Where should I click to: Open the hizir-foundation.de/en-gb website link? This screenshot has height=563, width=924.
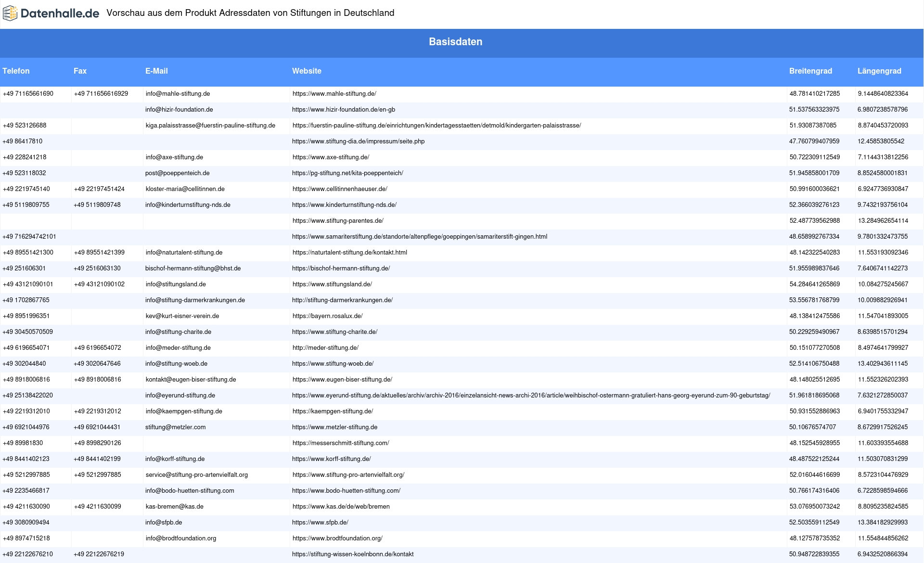coord(344,110)
